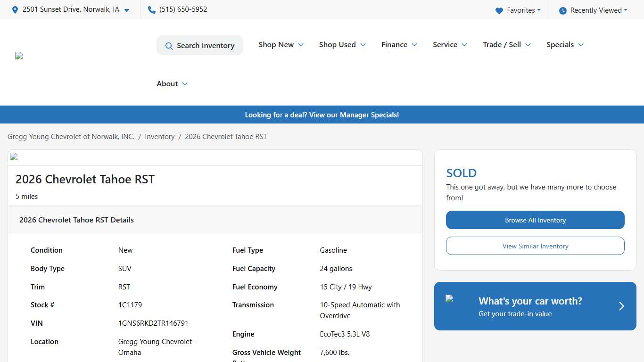Expand the Trade / Sell menu
This screenshot has width=644, height=362.
click(507, 45)
